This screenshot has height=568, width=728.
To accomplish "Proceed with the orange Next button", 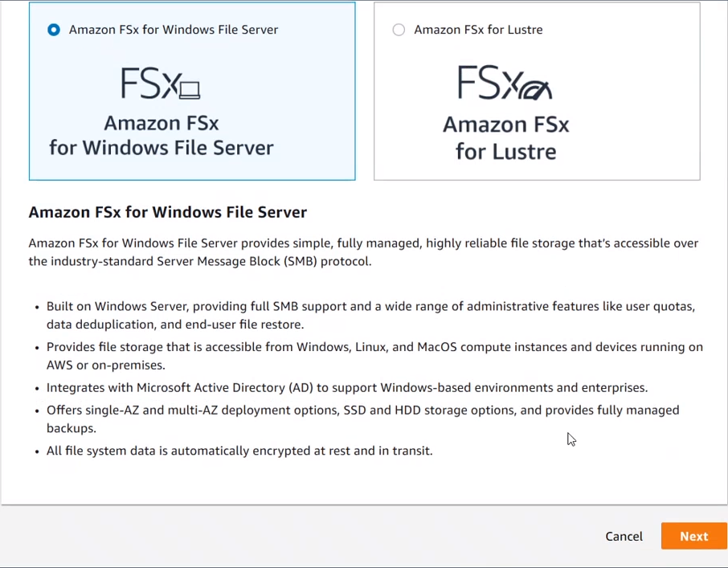I will (693, 536).
